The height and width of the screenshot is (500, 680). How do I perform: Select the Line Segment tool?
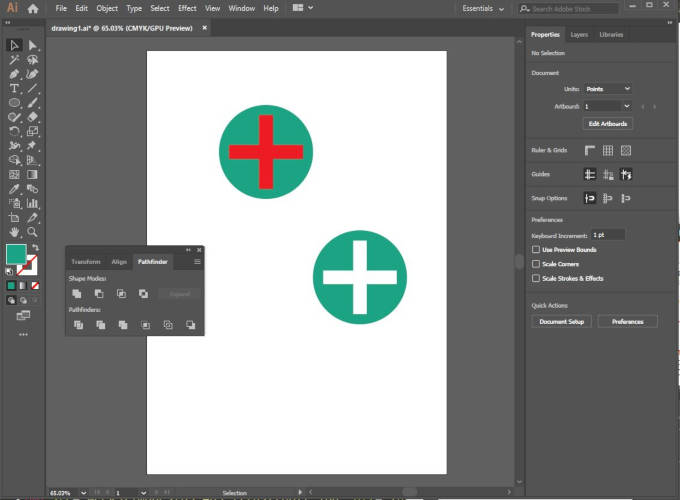[32, 88]
